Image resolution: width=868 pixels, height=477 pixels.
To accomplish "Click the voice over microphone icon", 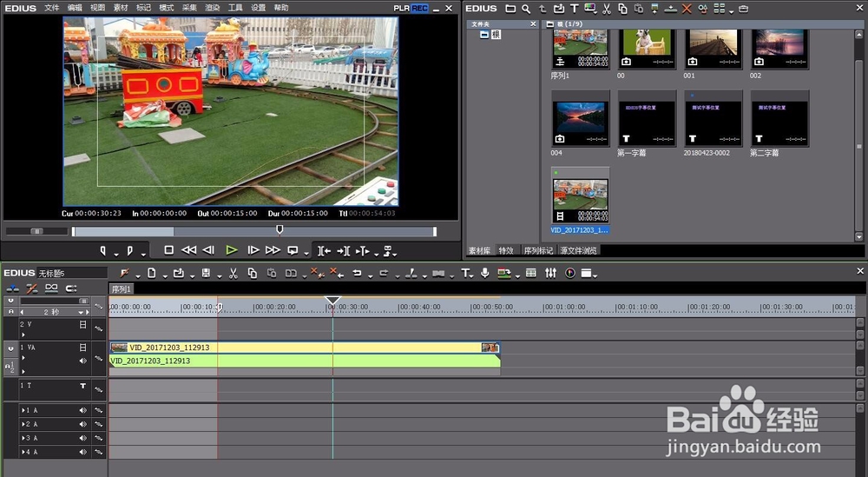I will 485,273.
